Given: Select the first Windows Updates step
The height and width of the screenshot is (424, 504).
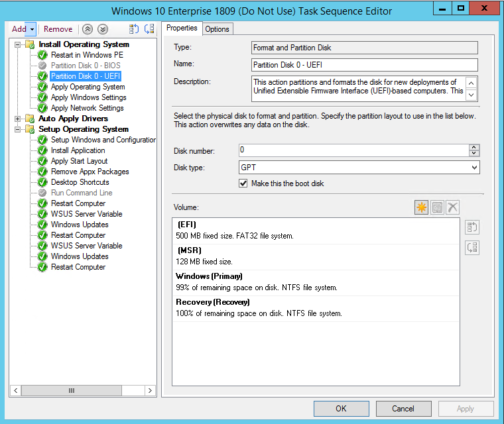Looking at the screenshot, I should tap(80, 225).
